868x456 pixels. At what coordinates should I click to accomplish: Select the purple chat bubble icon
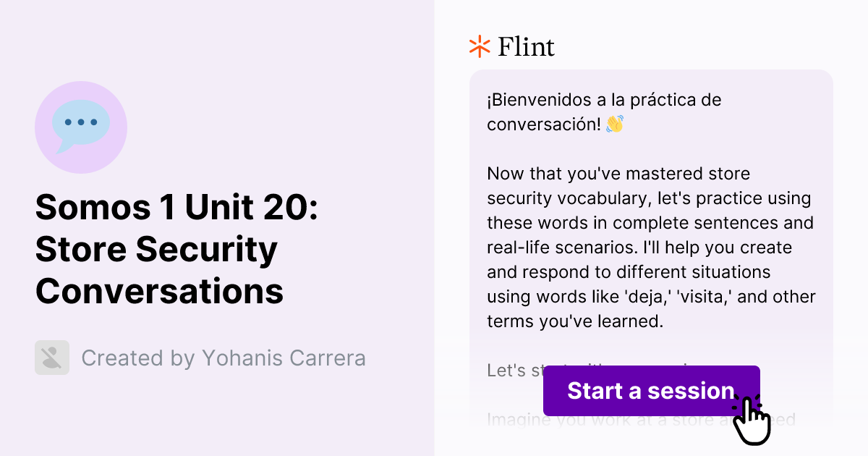(81, 123)
